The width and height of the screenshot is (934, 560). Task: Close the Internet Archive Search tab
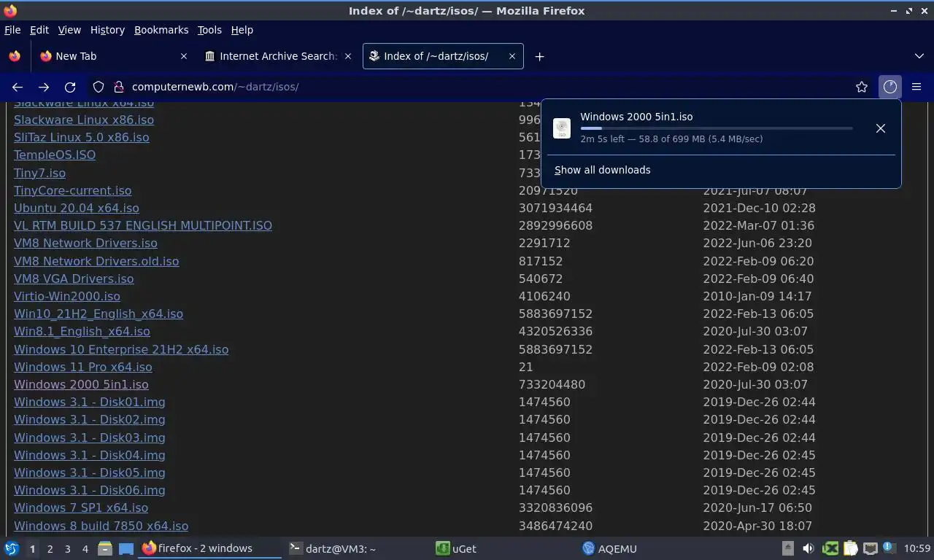[348, 56]
